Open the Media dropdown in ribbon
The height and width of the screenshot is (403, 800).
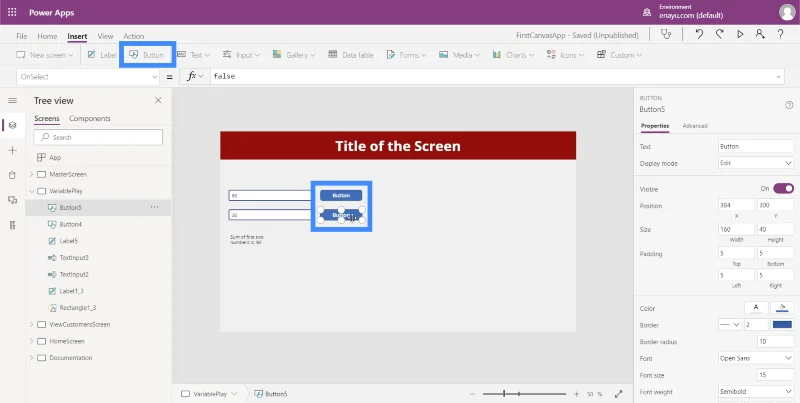[x=459, y=55]
